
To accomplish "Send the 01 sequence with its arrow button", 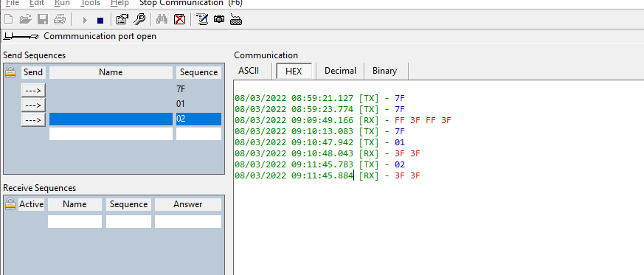I will pyautogui.click(x=33, y=105).
